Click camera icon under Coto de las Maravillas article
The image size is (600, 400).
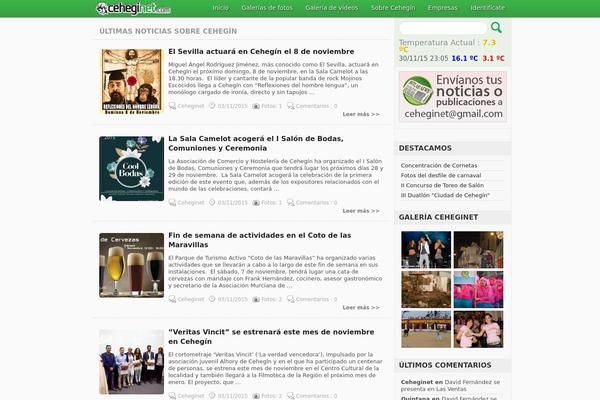coord(256,299)
